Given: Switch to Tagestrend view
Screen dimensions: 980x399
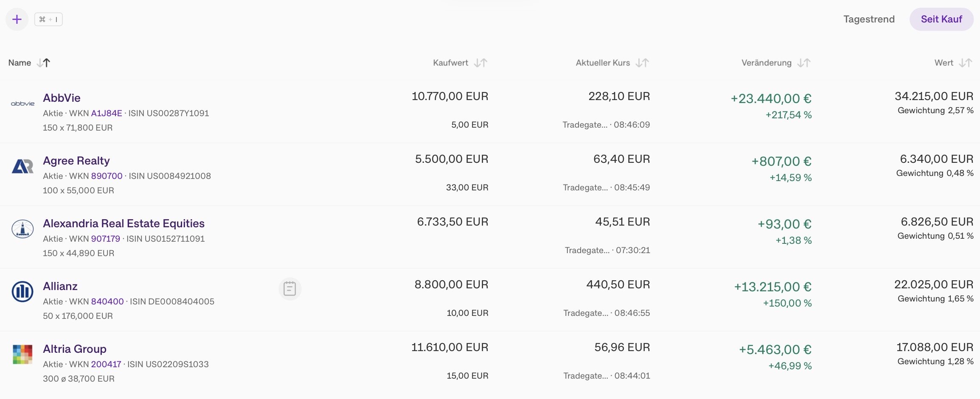Looking at the screenshot, I should (x=869, y=19).
